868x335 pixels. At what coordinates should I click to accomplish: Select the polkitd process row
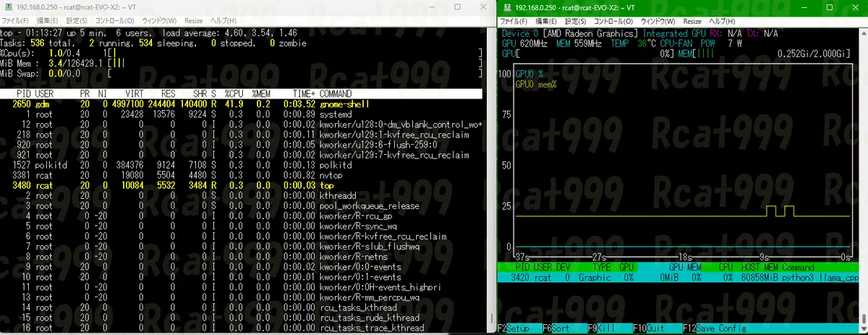241,165
